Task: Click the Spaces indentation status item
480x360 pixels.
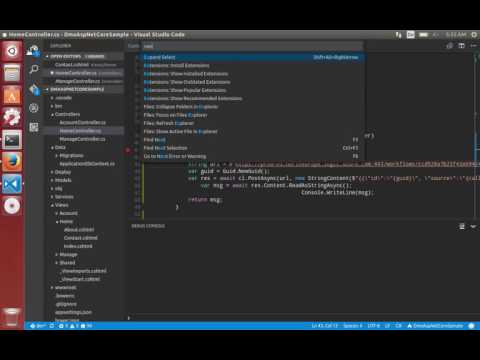Action: point(352,326)
